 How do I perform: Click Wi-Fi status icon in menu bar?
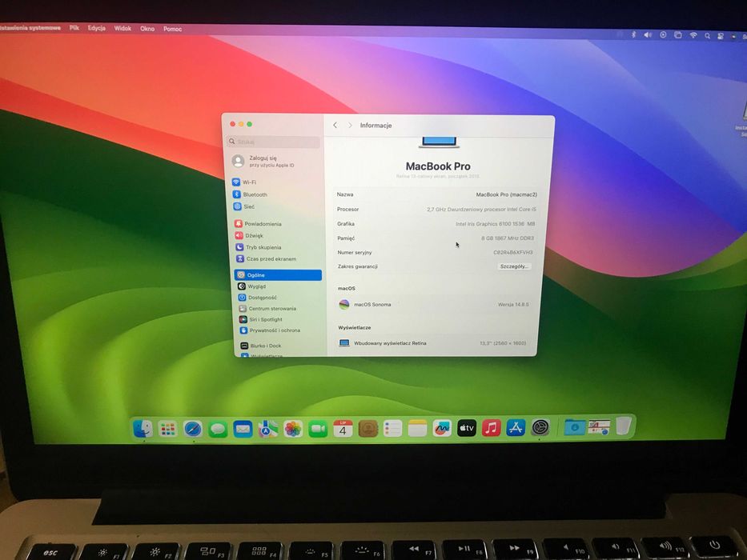[x=693, y=35]
